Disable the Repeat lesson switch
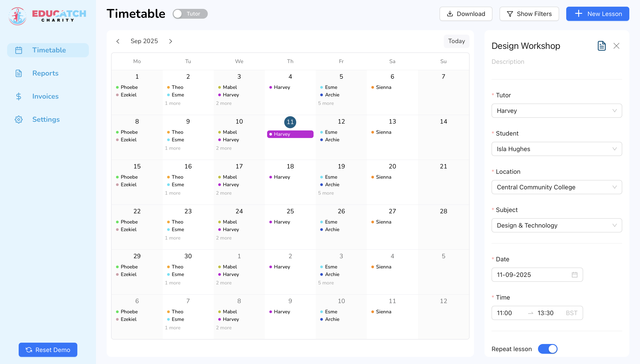Image resolution: width=640 pixels, height=364 pixels. (x=548, y=349)
